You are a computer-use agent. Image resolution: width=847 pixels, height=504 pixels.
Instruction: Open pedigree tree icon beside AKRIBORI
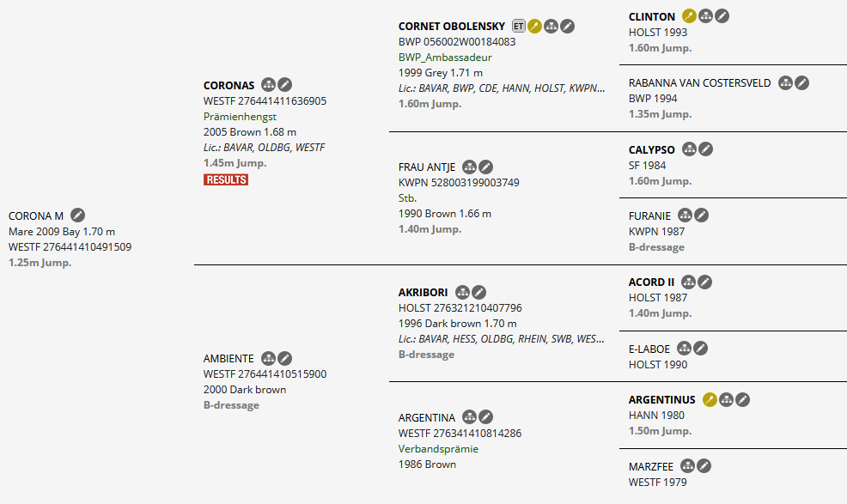(x=462, y=292)
